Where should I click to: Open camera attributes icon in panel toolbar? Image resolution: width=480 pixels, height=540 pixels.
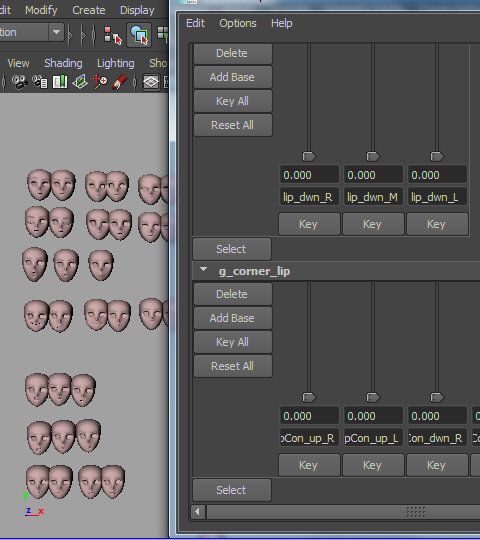click(40, 82)
